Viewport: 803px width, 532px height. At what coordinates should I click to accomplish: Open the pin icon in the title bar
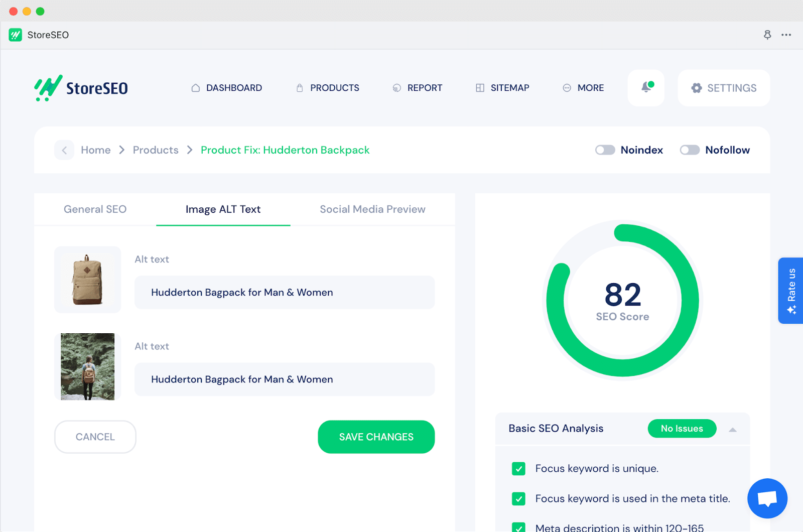[767, 35]
